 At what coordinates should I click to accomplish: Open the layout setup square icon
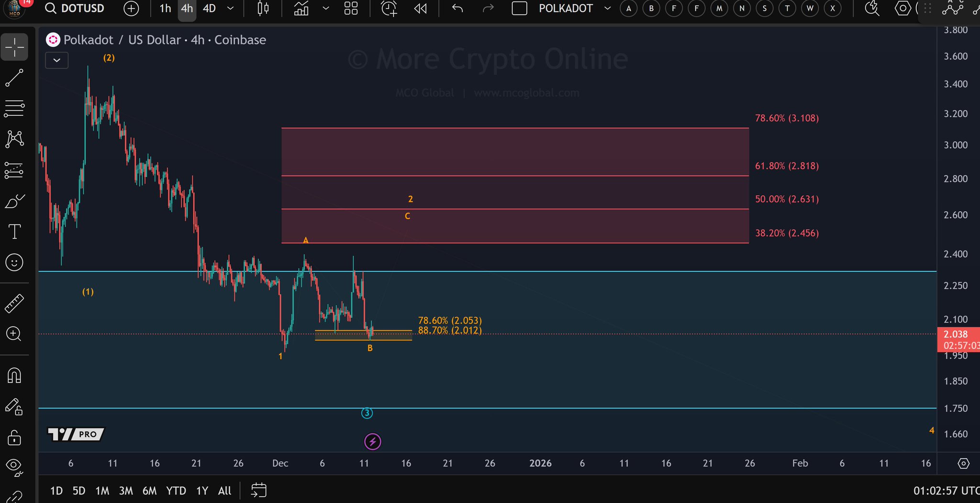coord(520,9)
